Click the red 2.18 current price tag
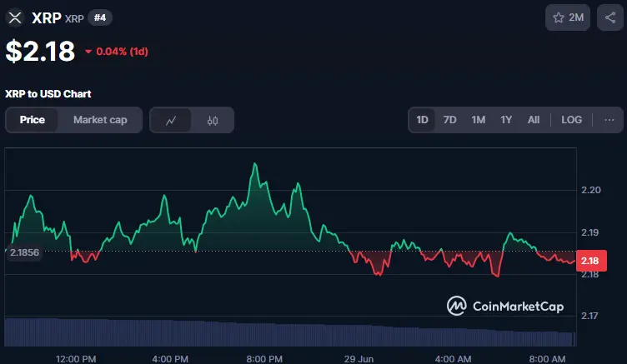Screen dimensions: 627x364 (x=591, y=261)
